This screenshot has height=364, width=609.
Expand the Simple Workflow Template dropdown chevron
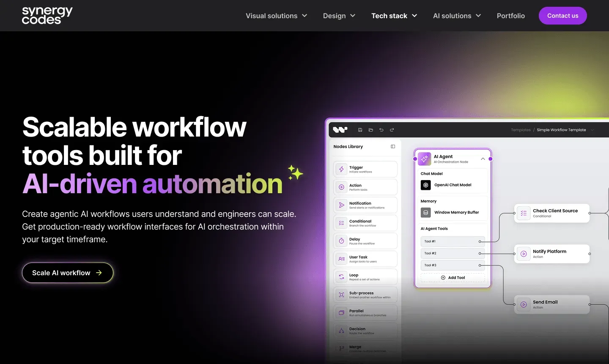592,130
